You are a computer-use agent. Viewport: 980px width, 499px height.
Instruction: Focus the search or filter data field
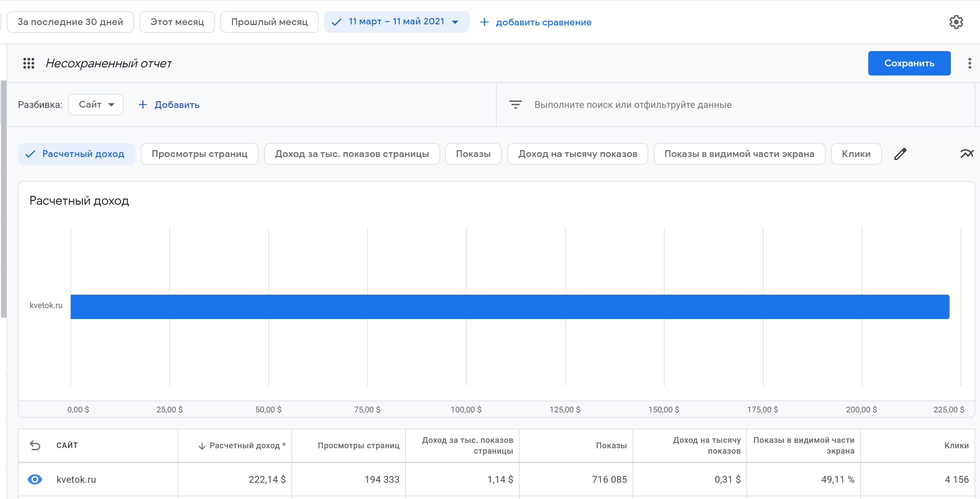[632, 105]
